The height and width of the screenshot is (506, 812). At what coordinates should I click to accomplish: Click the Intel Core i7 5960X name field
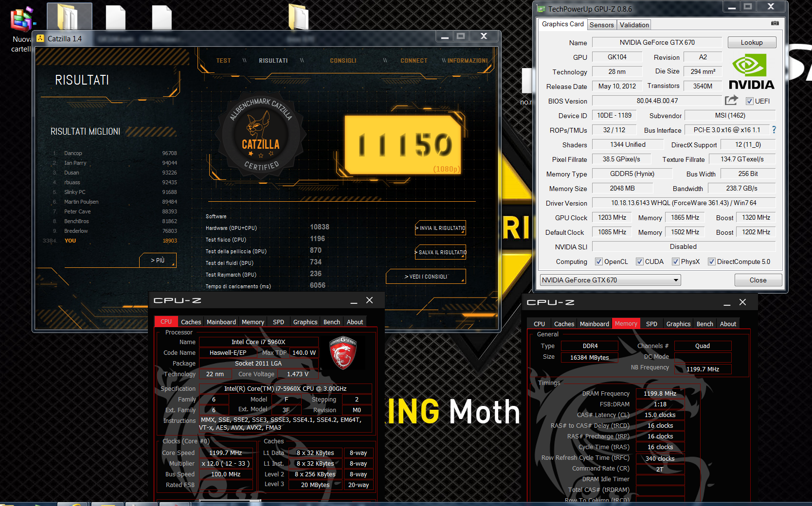coord(258,342)
